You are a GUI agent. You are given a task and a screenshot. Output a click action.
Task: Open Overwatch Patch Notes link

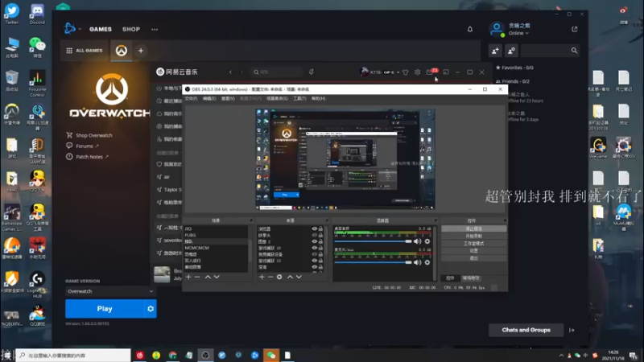point(88,157)
